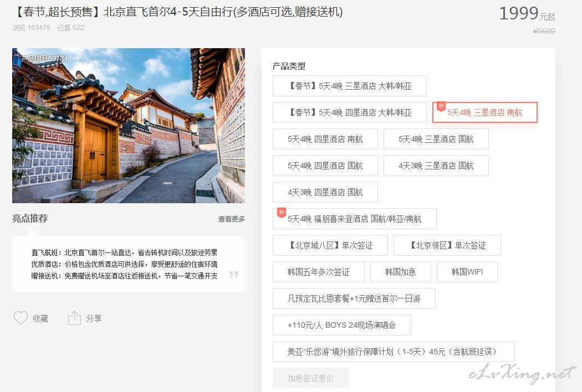
Task: Select 【北京城八区】单次签证 option
Action: (330, 245)
